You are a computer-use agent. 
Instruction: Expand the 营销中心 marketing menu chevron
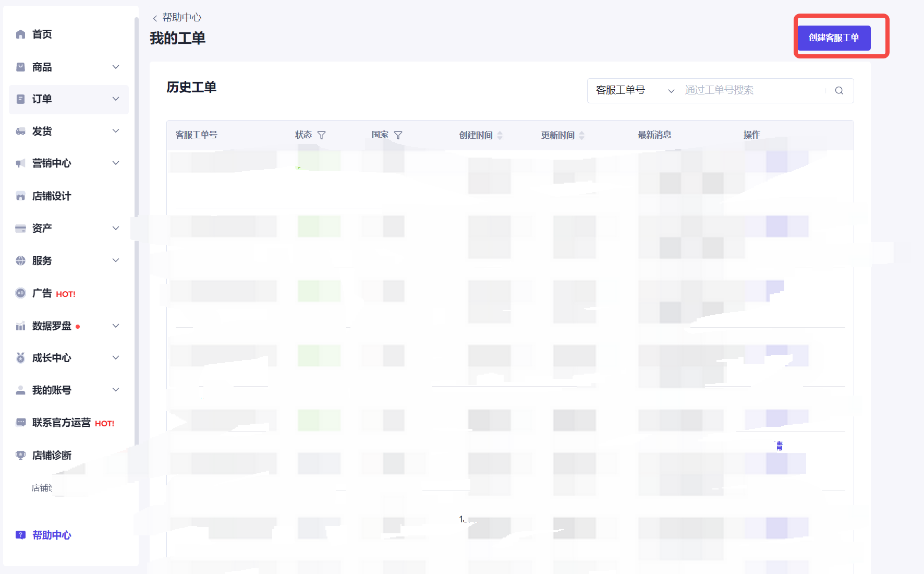(x=116, y=163)
